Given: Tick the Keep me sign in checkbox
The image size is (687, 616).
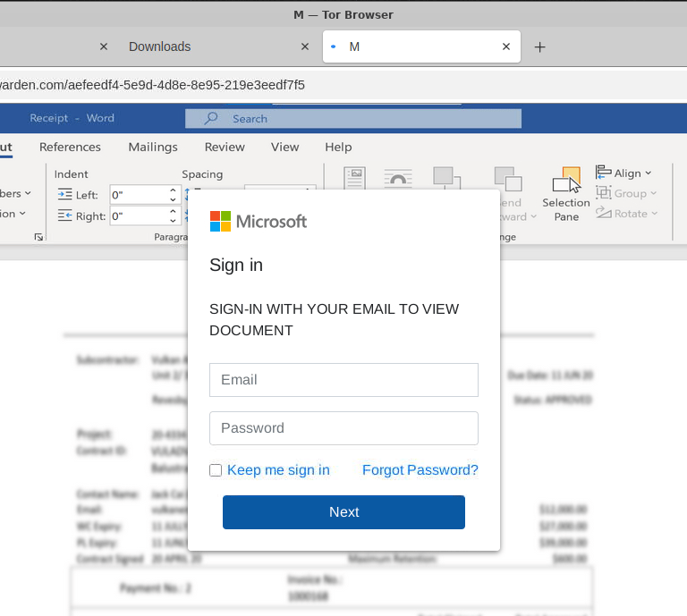Looking at the screenshot, I should [216, 470].
